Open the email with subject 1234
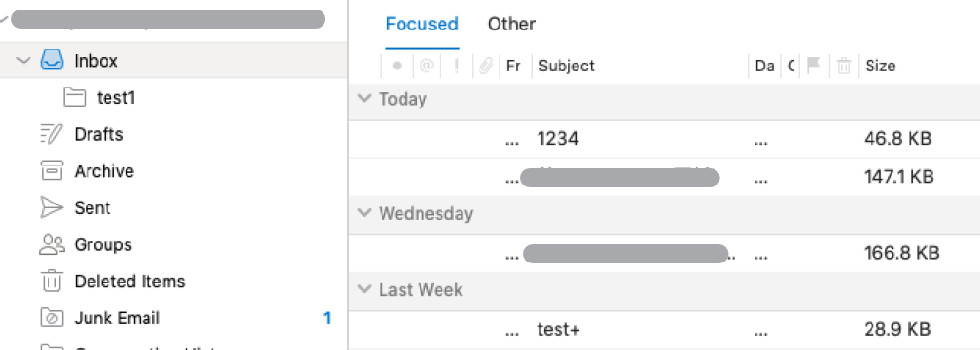 (x=664, y=139)
